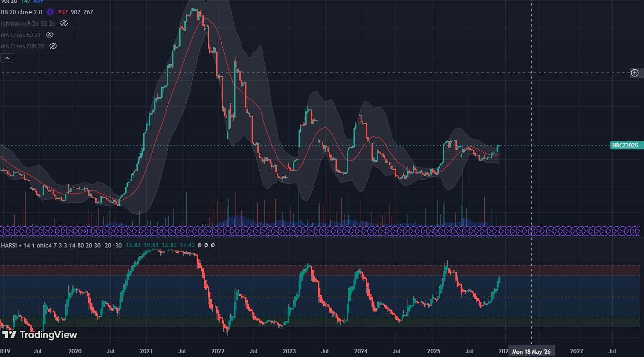Click the red 837 Bollinger basis value

pos(63,12)
